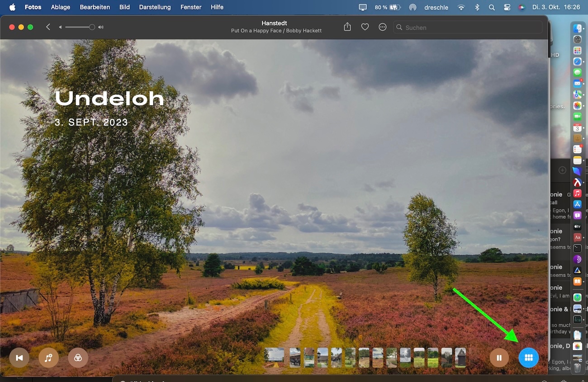Click the date text 3. SEPT. 2023

point(91,123)
